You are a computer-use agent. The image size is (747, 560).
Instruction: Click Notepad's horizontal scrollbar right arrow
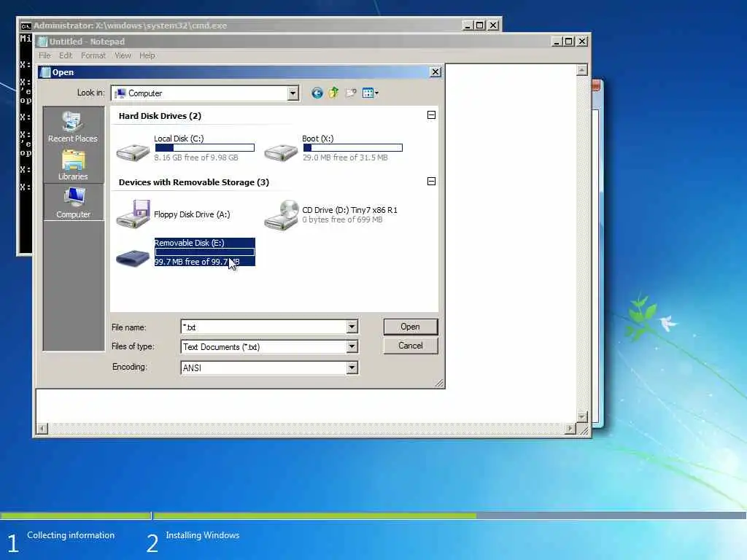point(570,429)
